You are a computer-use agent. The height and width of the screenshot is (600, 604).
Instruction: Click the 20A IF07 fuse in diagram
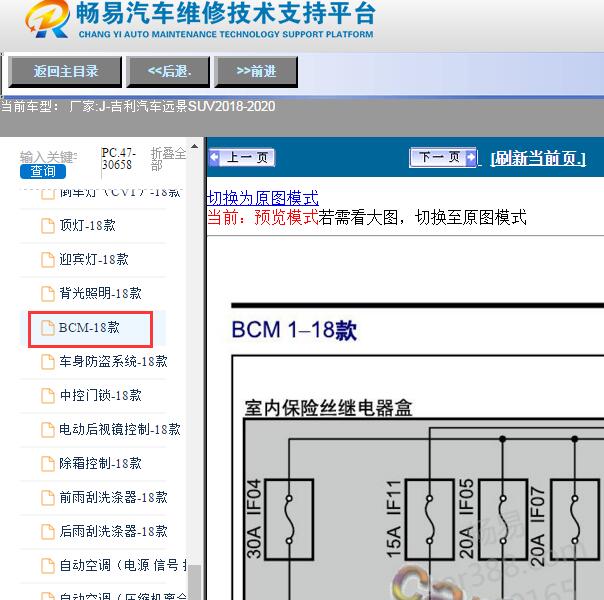tap(575, 519)
